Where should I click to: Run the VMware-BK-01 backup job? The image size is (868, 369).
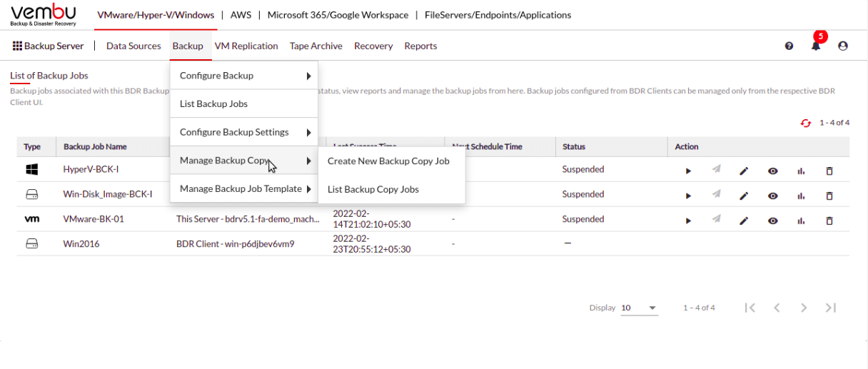688,221
